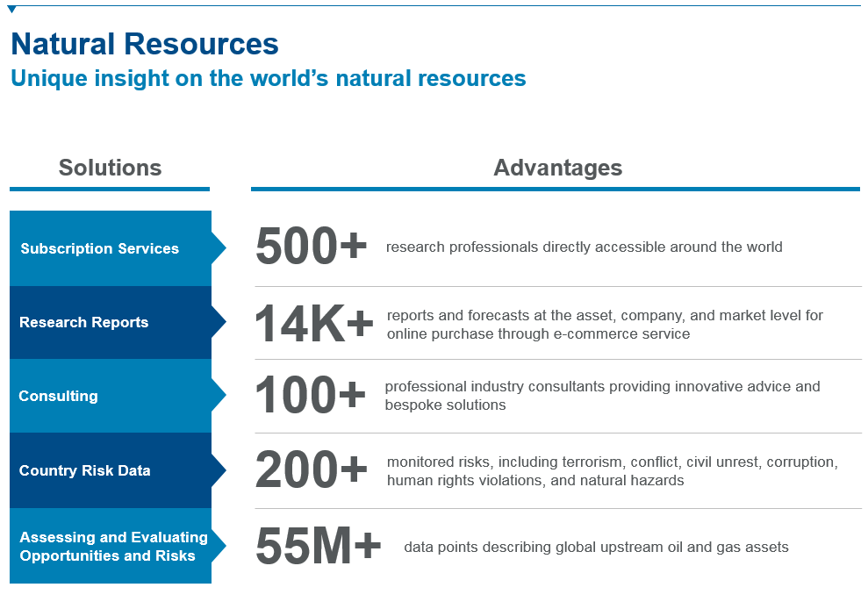Click the 14K+ statistic
868x609 pixels.
coord(314,323)
